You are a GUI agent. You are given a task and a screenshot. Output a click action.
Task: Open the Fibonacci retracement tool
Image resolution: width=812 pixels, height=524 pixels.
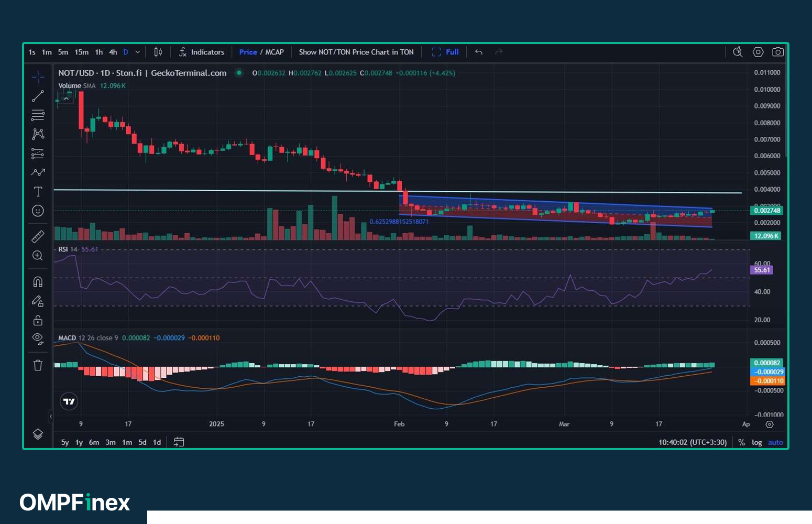point(38,115)
